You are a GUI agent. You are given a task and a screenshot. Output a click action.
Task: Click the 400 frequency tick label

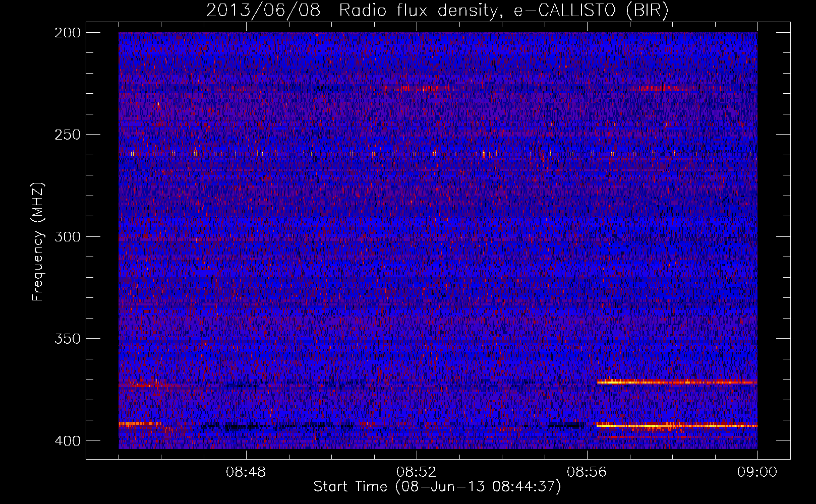coord(67,441)
